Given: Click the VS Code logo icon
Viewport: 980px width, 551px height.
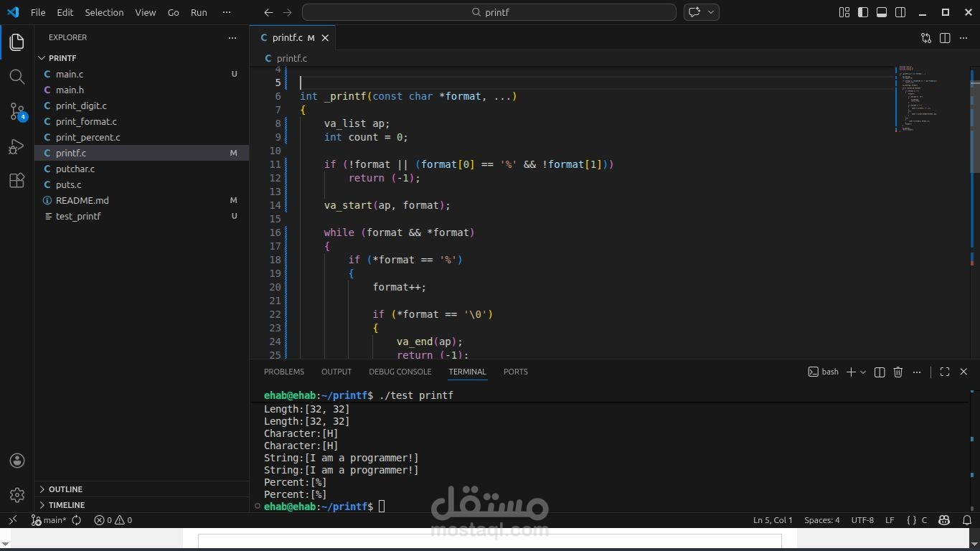Looking at the screenshot, I should [x=13, y=12].
